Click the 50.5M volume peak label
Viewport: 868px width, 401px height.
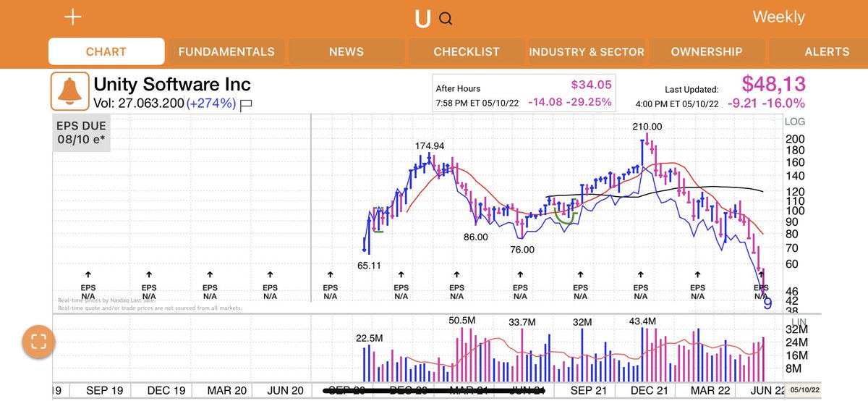[x=461, y=320]
